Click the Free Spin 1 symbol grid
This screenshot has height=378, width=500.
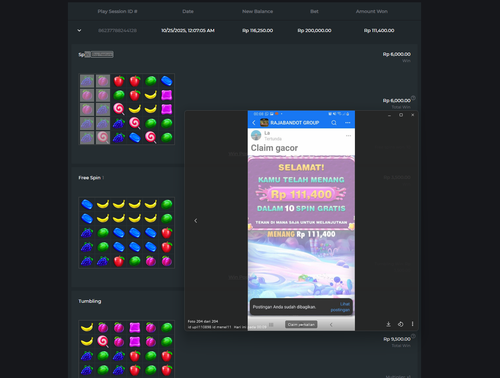tap(127, 233)
